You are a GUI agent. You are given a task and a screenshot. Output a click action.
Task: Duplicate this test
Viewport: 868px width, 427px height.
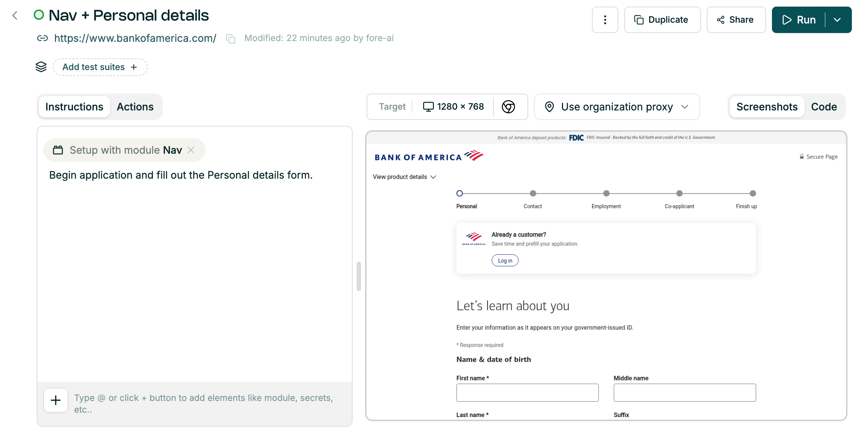point(662,20)
